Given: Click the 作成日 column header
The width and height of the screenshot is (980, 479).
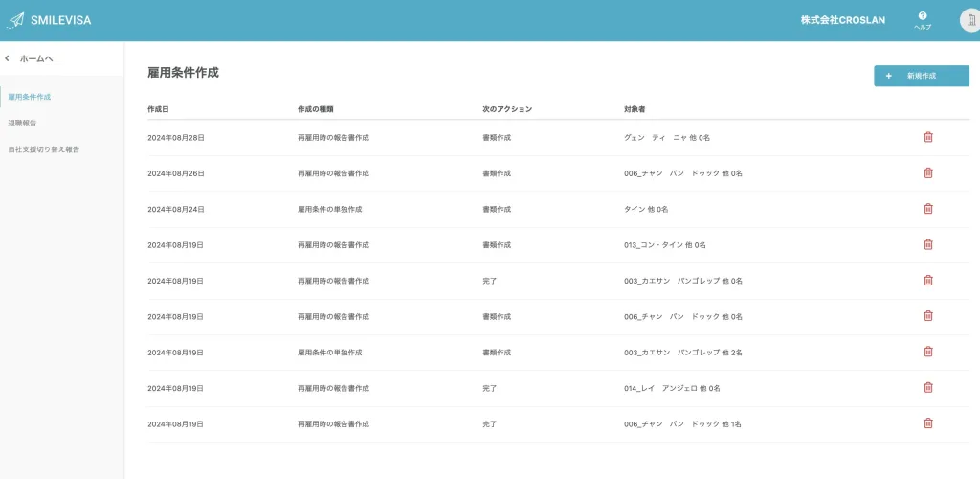Looking at the screenshot, I should (x=158, y=109).
